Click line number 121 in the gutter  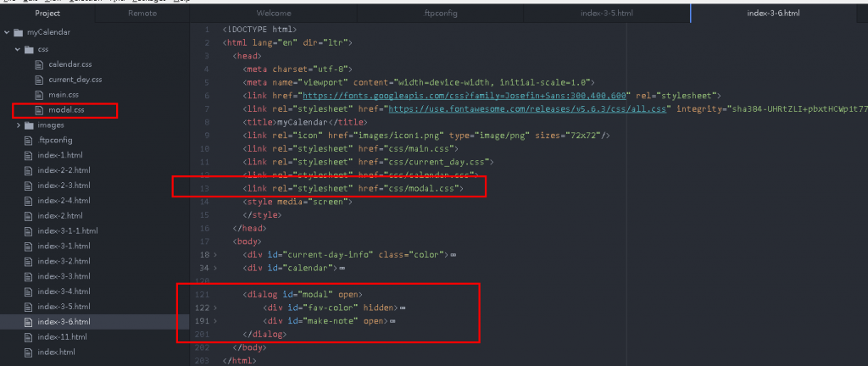point(202,294)
